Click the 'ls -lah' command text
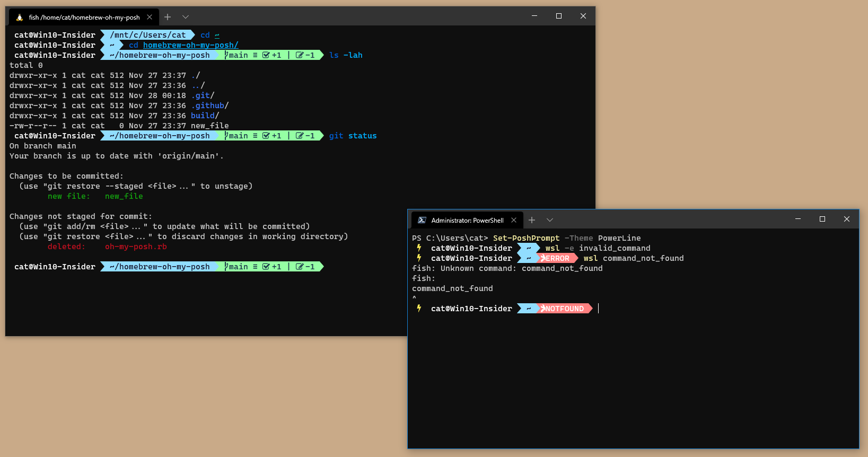 (346, 55)
